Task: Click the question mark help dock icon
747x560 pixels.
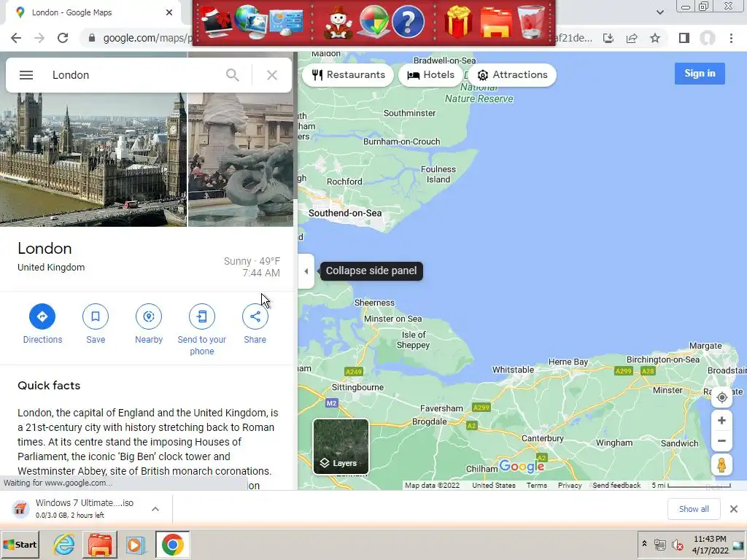Action: click(x=408, y=22)
